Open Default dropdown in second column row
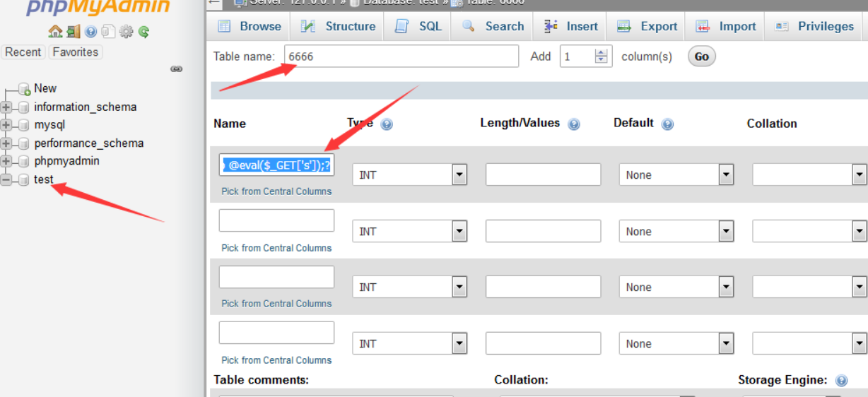Image resolution: width=868 pixels, height=397 pixels. click(676, 231)
